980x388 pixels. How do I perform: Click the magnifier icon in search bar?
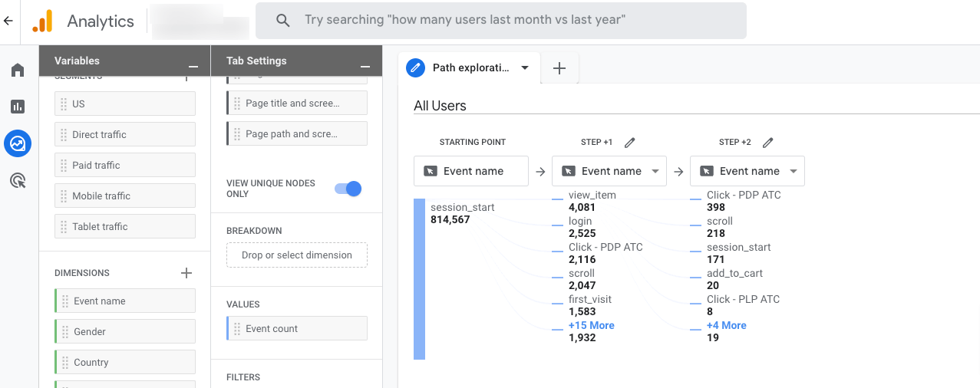tap(282, 21)
